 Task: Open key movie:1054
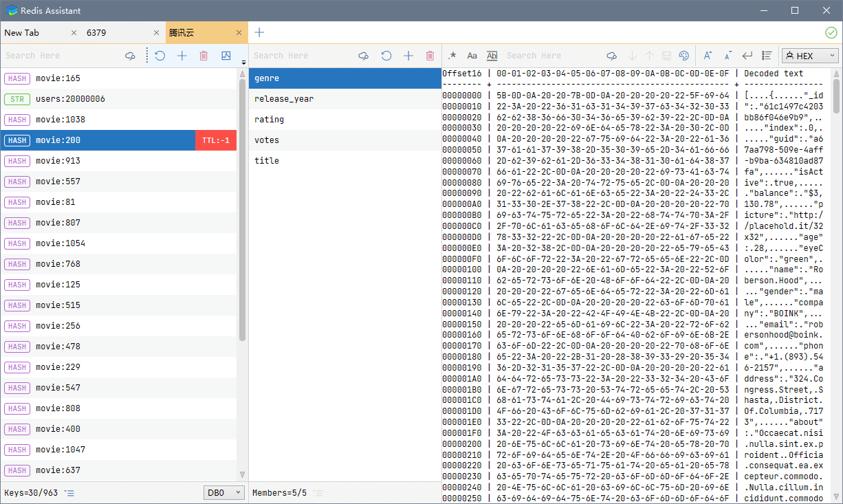click(118, 243)
